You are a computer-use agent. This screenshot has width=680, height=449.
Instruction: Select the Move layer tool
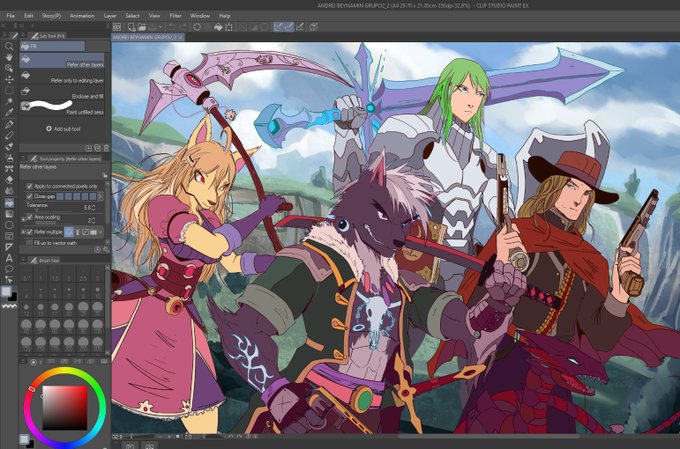(x=9, y=79)
